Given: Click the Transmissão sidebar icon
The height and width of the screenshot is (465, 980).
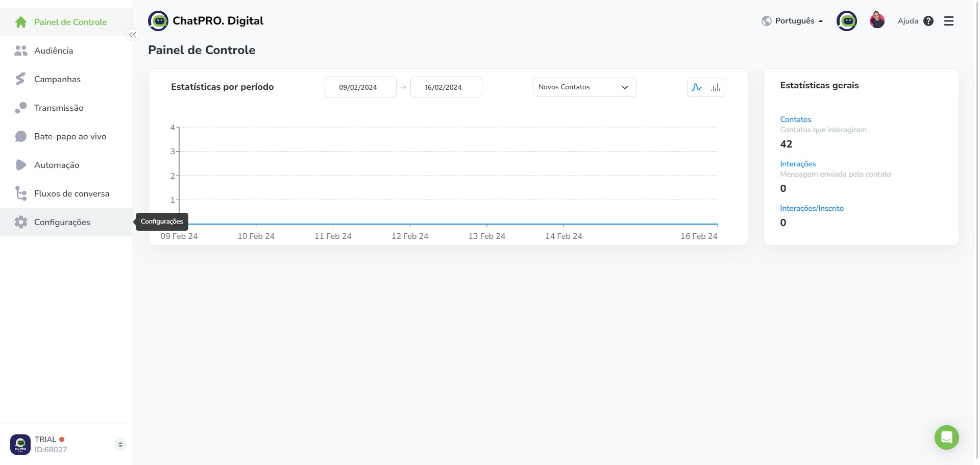Looking at the screenshot, I should pyautogui.click(x=21, y=108).
